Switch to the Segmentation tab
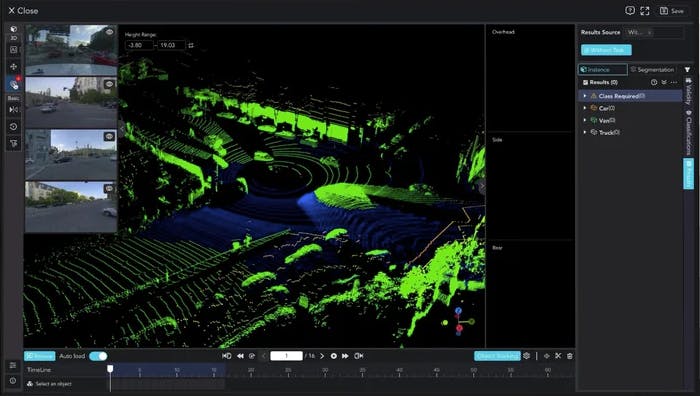 (x=652, y=70)
